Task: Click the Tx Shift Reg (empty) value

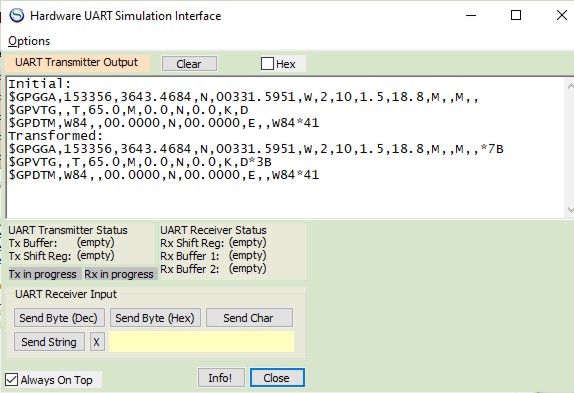Action: tap(96, 255)
